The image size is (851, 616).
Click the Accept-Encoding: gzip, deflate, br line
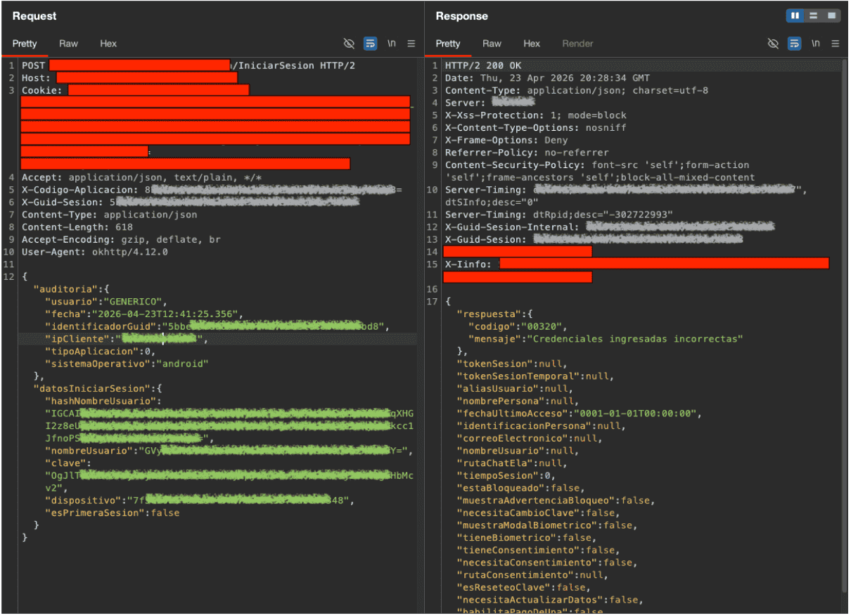(x=121, y=240)
